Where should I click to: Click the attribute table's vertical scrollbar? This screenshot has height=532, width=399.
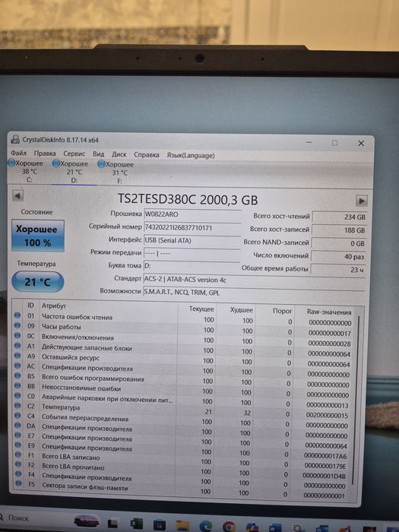[356, 401]
